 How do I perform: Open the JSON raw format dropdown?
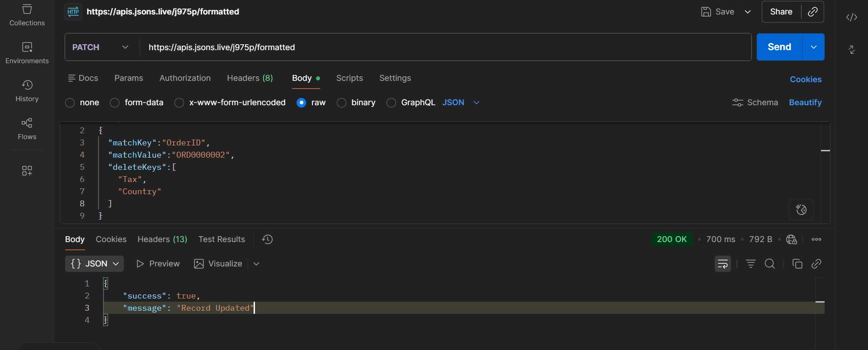(x=461, y=103)
